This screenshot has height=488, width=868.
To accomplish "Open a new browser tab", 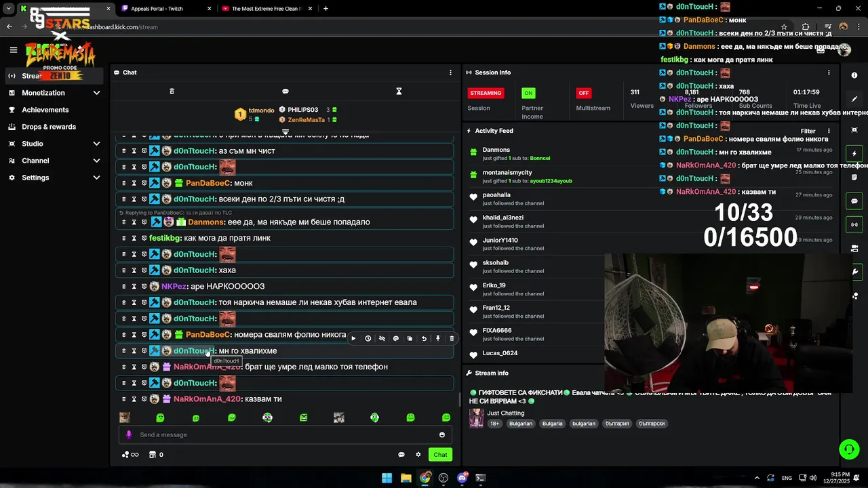I will 325,9.
